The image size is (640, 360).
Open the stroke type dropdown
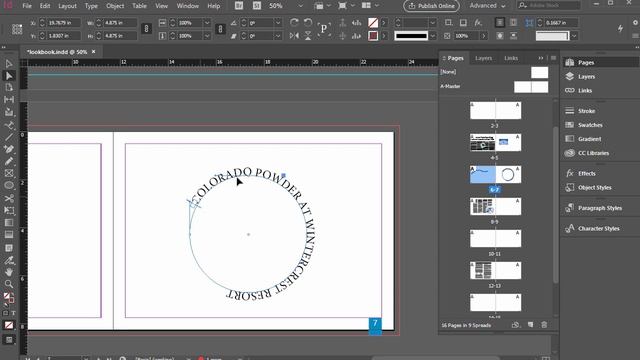pos(432,36)
